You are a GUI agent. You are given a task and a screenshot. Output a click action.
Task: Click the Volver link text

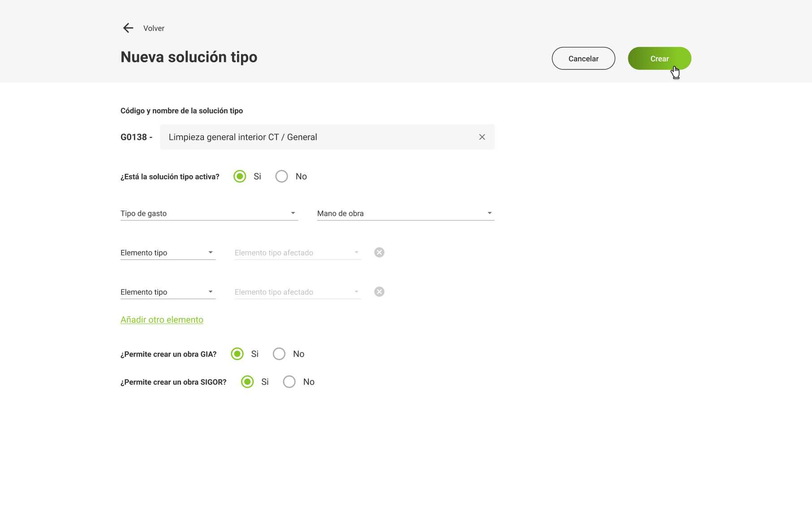point(154,28)
